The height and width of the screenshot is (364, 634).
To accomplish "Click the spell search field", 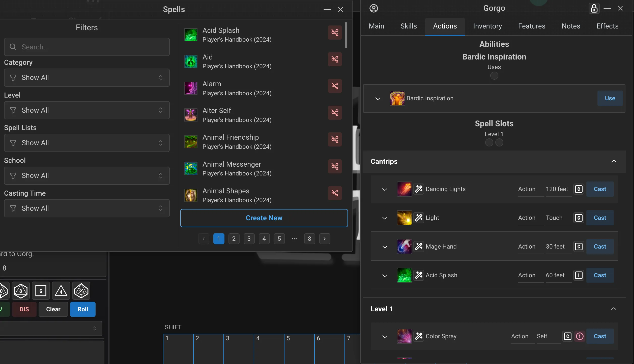I will [87, 47].
